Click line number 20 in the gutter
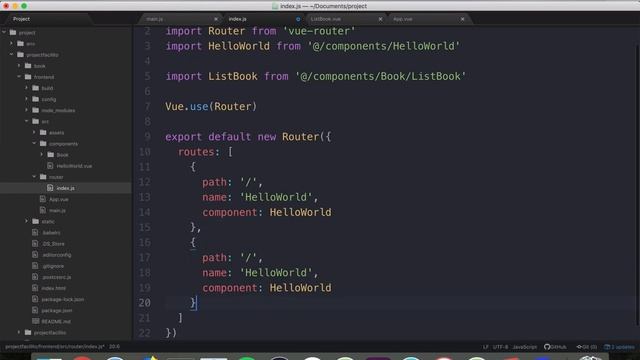Viewport: 640px width, 360px height. pyautogui.click(x=144, y=302)
